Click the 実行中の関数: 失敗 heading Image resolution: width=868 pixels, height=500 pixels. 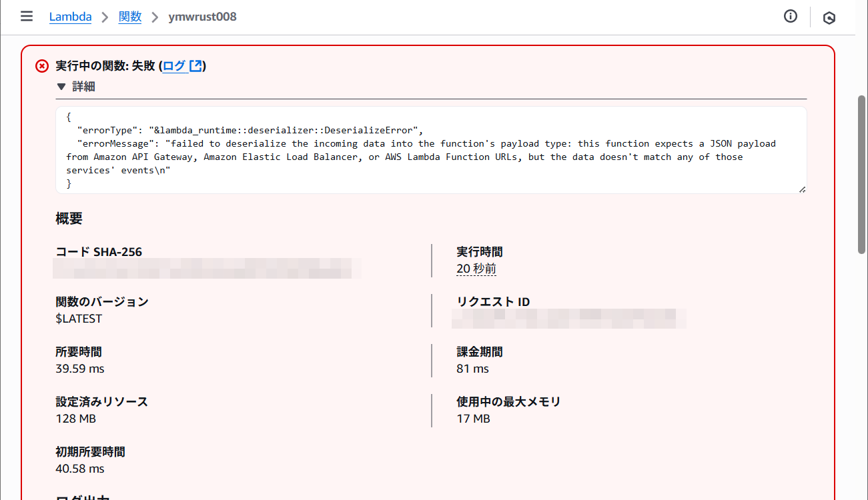pyautogui.click(x=105, y=66)
